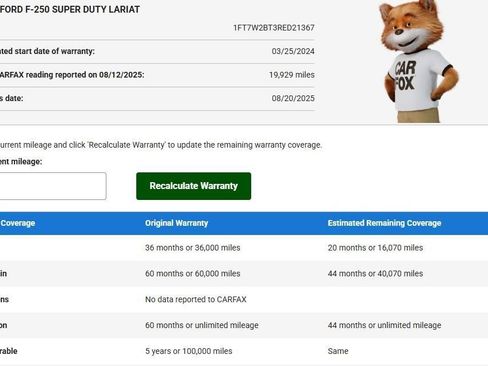Click the start date of warranty label
The image size is (488, 366).
(47, 51)
